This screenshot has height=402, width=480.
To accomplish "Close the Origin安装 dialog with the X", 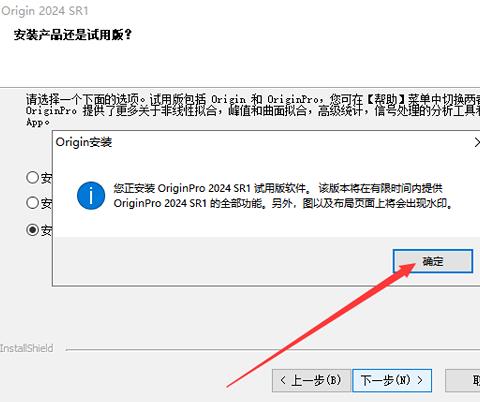I will (477, 143).
